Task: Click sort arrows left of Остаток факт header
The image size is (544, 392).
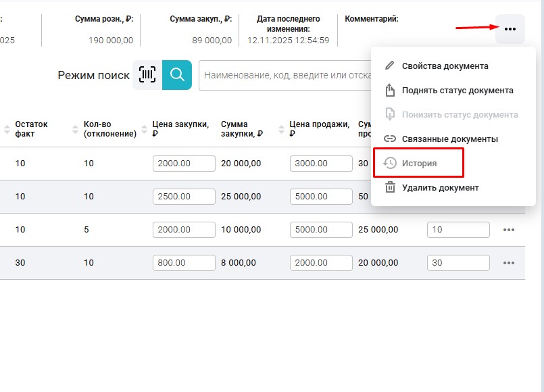Action: (7, 129)
